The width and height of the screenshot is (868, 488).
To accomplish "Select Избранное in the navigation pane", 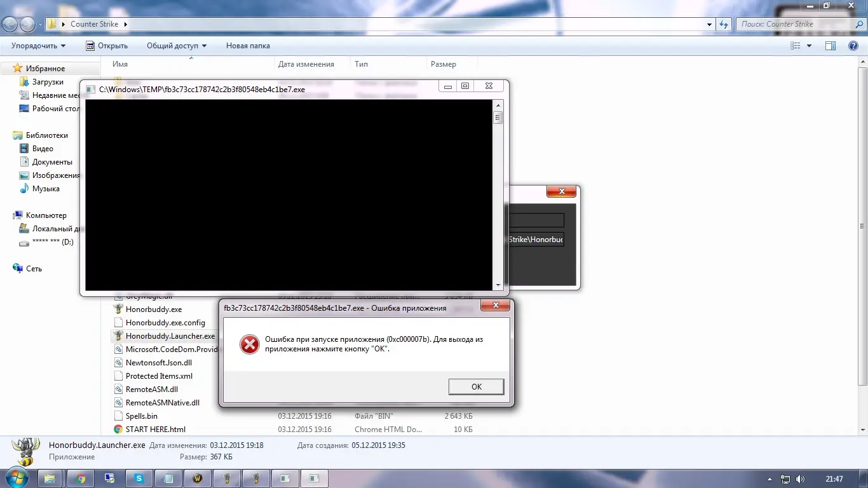I will pyautogui.click(x=44, y=69).
